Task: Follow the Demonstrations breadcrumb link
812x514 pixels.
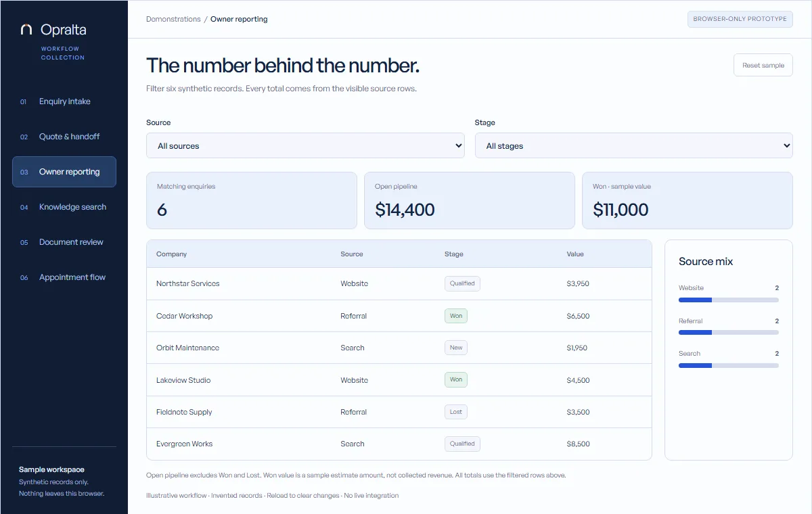Action: [173, 19]
